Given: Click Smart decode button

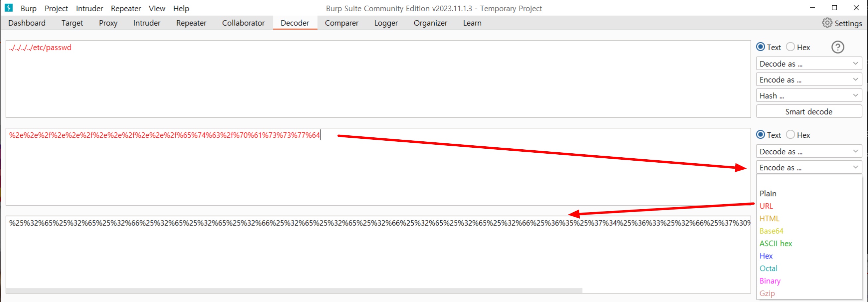Looking at the screenshot, I should pyautogui.click(x=809, y=111).
